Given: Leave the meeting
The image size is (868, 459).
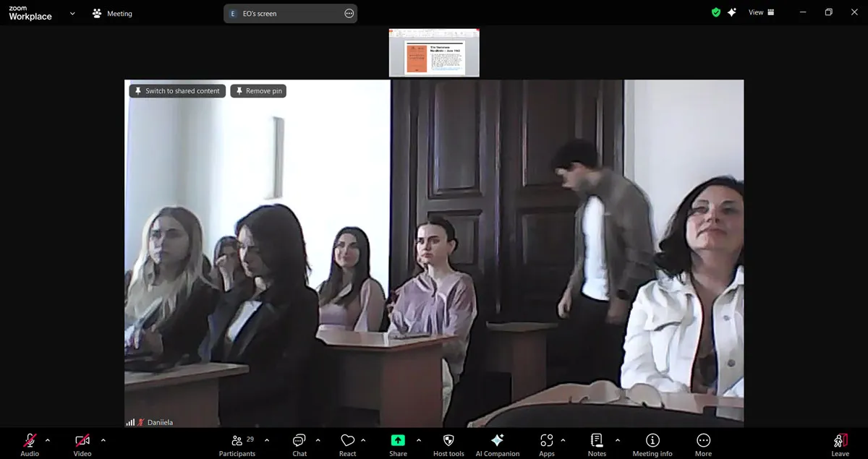Looking at the screenshot, I should click(840, 441).
